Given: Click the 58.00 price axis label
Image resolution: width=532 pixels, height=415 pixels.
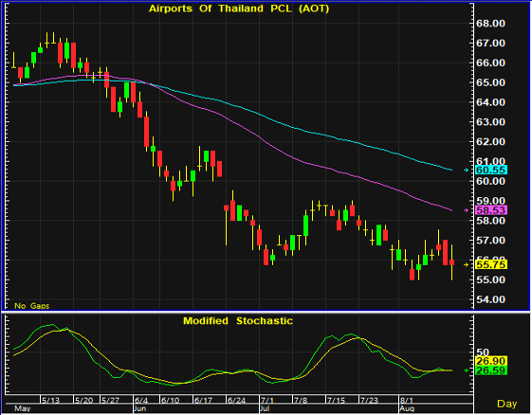Looking at the screenshot, I should 490,221.
